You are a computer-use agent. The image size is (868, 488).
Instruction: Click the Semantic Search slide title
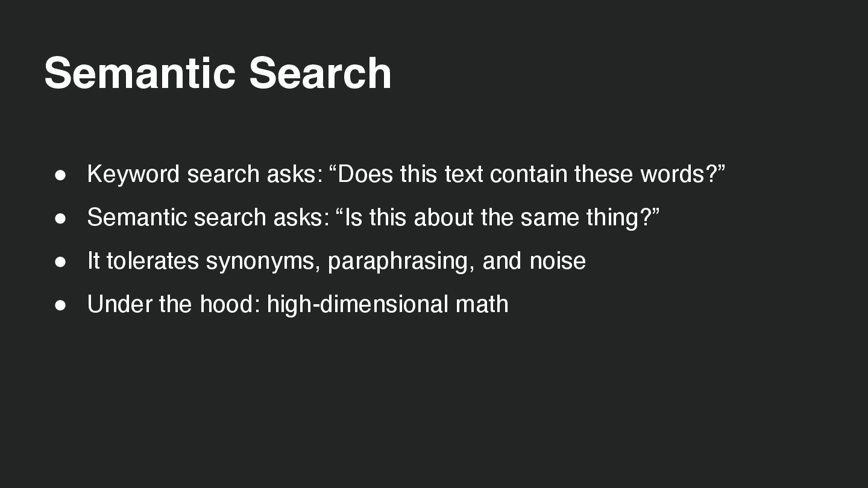[218, 73]
